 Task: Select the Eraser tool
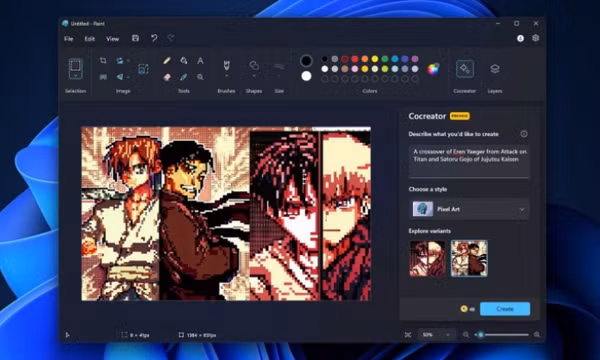(x=167, y=77)
